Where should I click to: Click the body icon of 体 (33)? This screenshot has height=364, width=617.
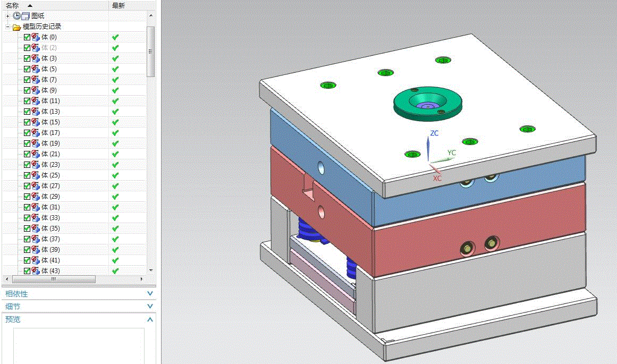click(x=36, y=218)
